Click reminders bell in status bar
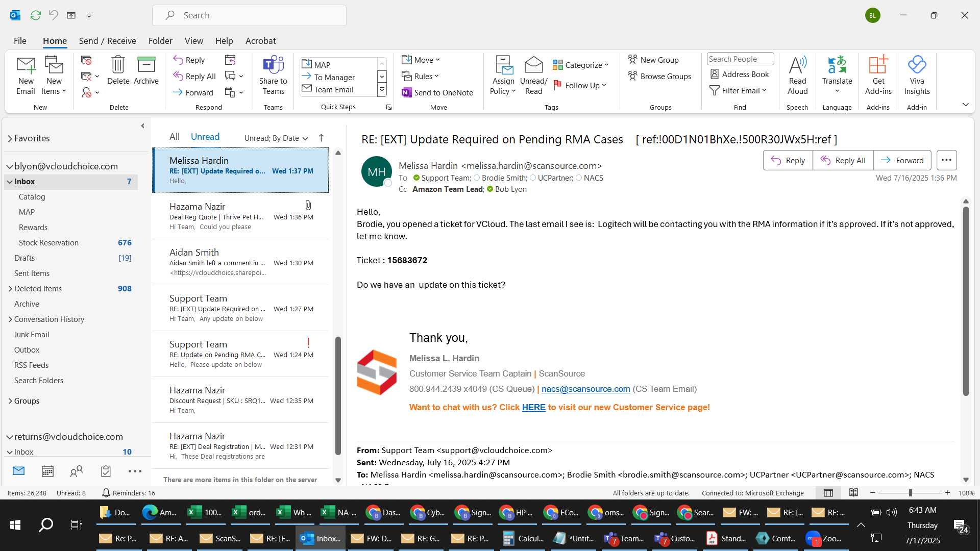The height and width of the screenshot is (551, 980). pos(106,493)
